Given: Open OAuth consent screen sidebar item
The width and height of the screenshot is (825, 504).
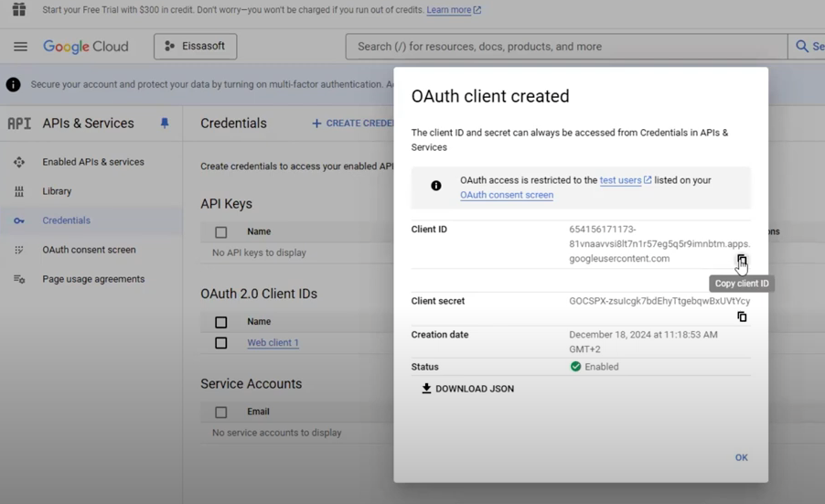Looking at the screenshot, I should pyautogui.click(x=89, y=250).
